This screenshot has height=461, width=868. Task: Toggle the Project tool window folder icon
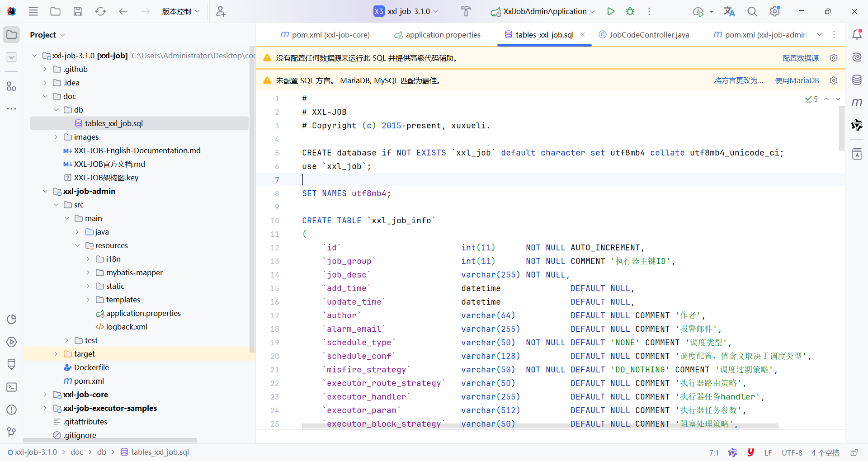tap(12, 35)
